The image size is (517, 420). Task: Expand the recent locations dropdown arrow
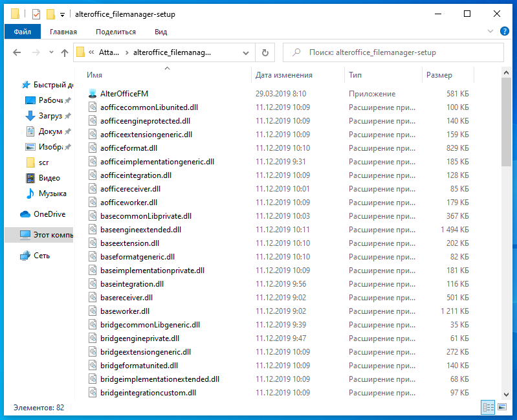point(51,52)
